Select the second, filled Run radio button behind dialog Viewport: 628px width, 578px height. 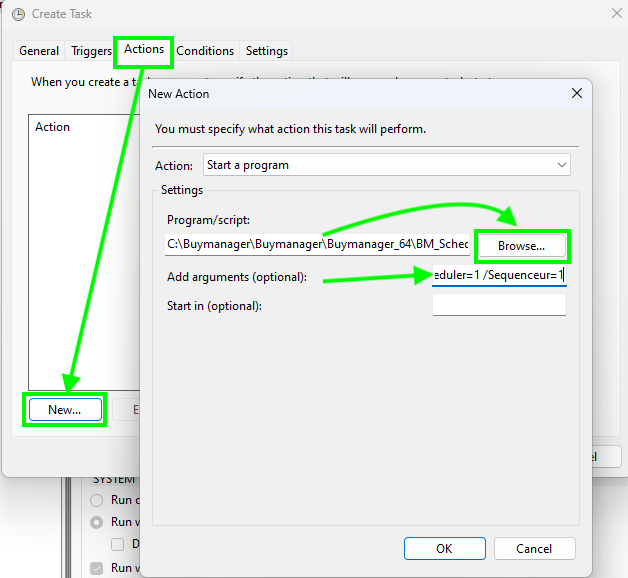click(x=97, y=522)
